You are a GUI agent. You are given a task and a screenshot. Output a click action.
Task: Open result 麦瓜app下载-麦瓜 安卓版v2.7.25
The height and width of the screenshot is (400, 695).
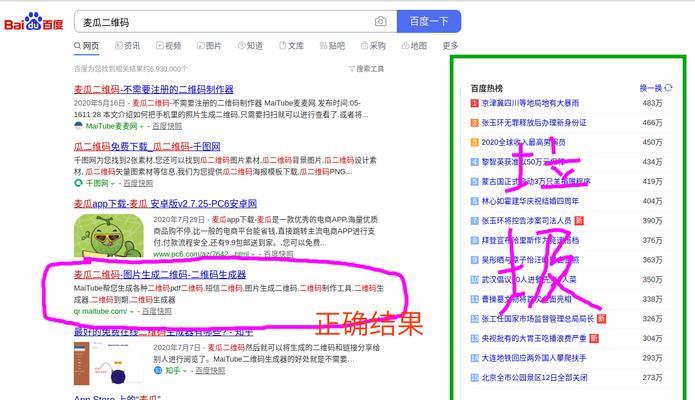coord(165,204)
